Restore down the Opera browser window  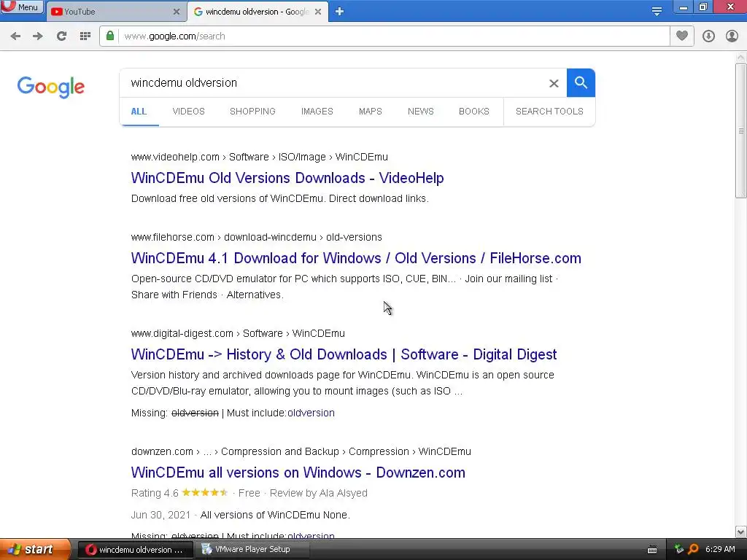(x=703, y=7)
